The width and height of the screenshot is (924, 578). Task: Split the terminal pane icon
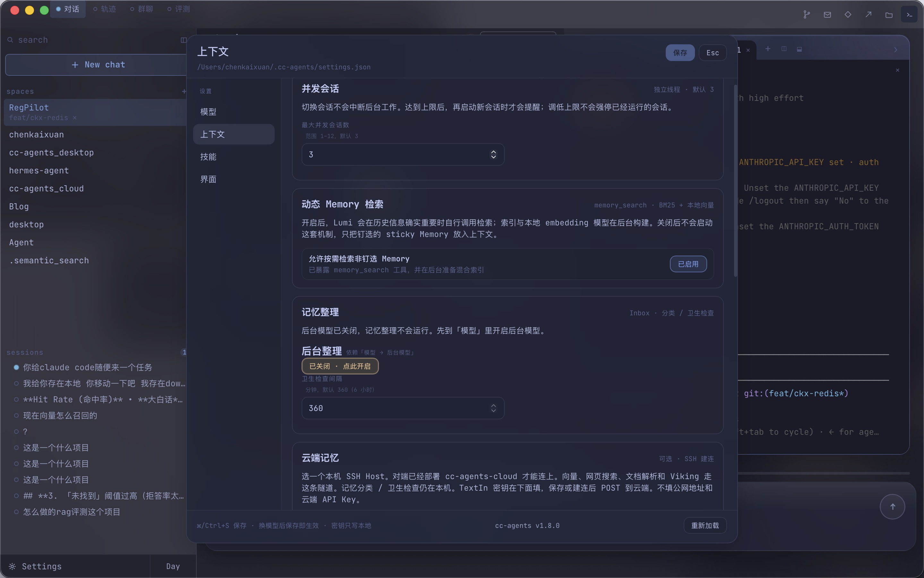click(x=784, y=49)
